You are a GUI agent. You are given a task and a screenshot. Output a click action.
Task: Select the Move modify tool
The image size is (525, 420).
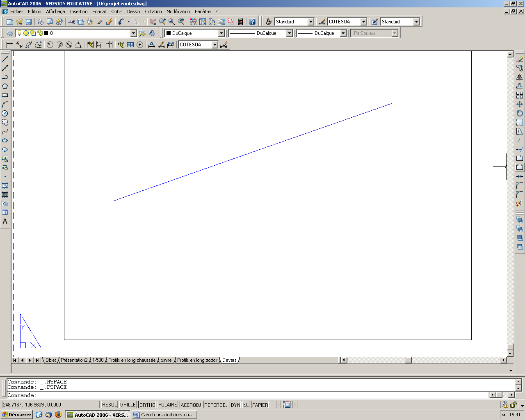(520, 104)
